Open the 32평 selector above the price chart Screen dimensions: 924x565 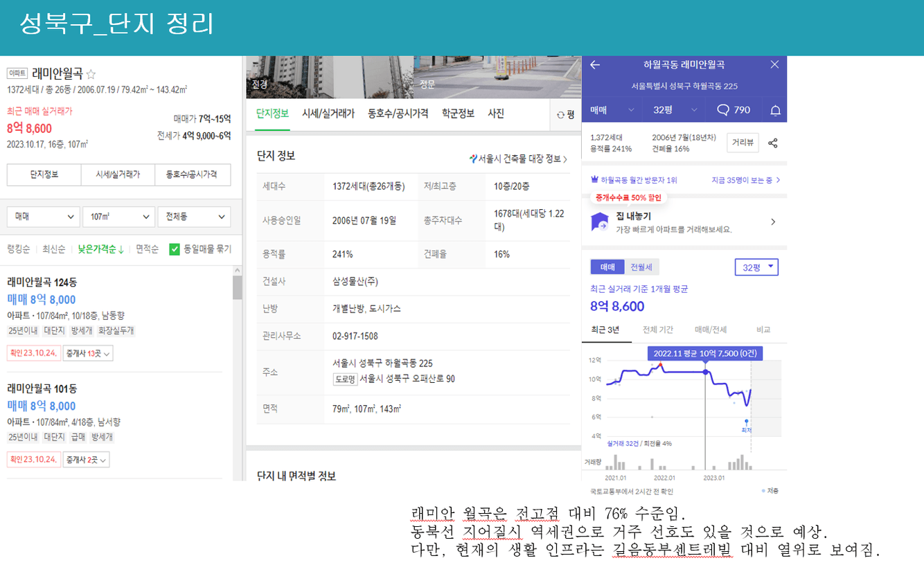(756, 267)
